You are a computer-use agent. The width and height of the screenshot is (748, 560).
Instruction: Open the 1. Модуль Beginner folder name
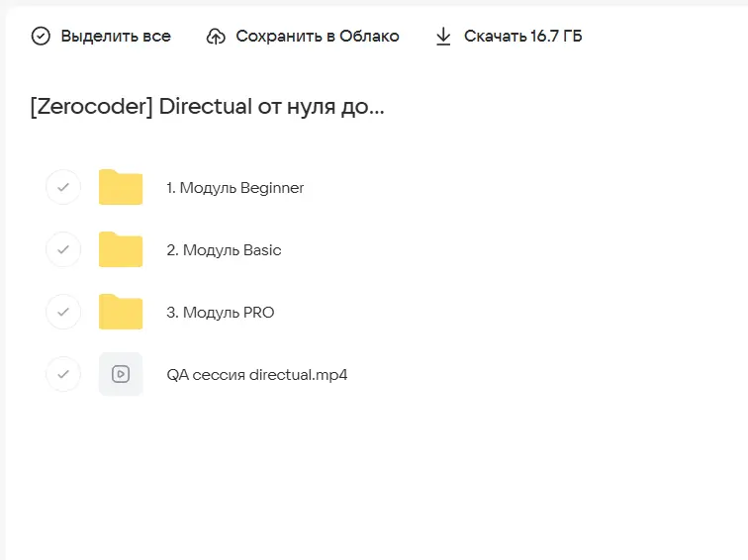coord(235,188)
